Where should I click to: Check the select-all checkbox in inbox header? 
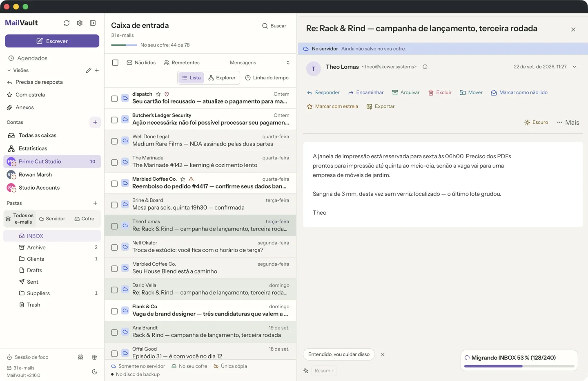pyautogui.click(x=115, y=63)
